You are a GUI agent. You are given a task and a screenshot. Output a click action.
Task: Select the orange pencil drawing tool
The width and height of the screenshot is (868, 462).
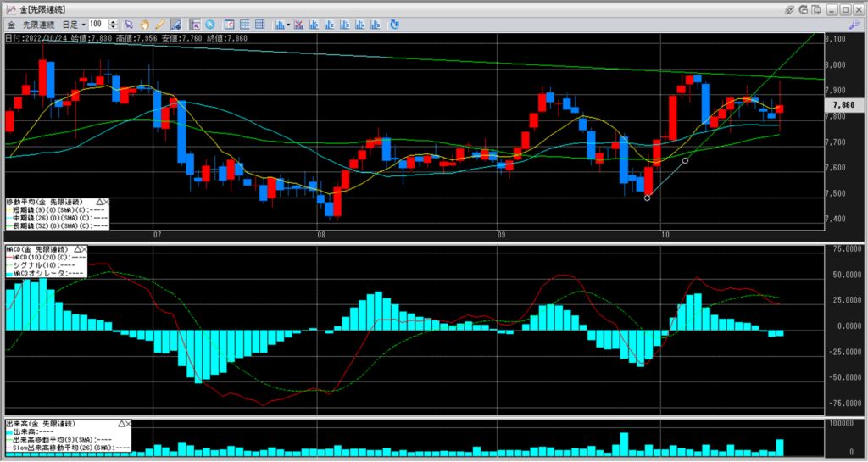click(x=160, y=25)
